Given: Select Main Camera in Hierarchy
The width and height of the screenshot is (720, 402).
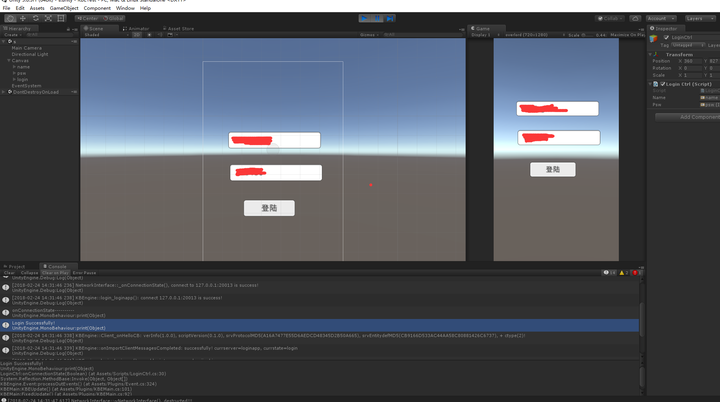Looking at the screenshot, I should click(x=26, y=48).
